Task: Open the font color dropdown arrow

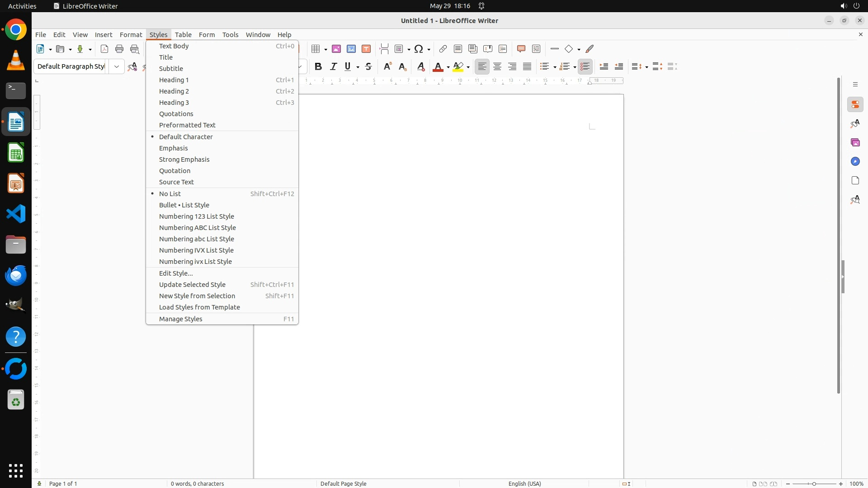Action: pyautogui.click(x=448, y=67)
